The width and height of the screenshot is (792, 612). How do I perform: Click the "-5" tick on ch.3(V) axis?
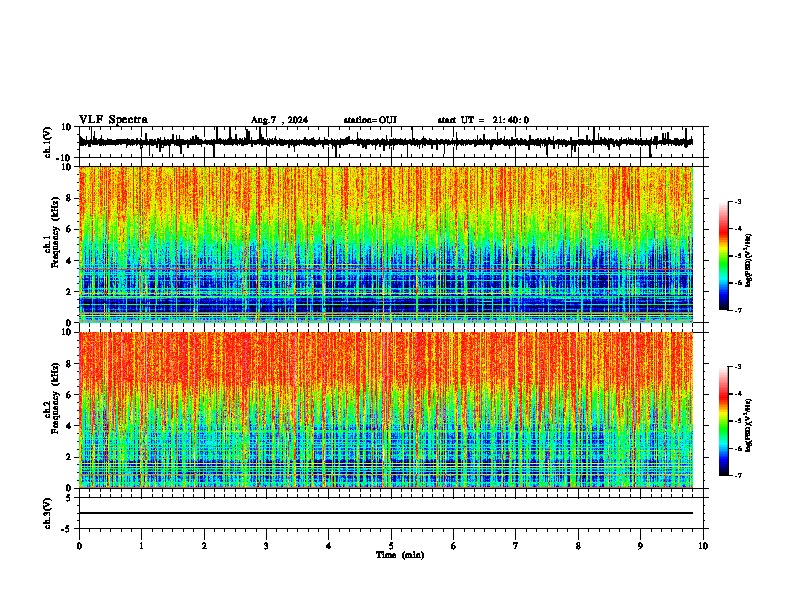67,529
